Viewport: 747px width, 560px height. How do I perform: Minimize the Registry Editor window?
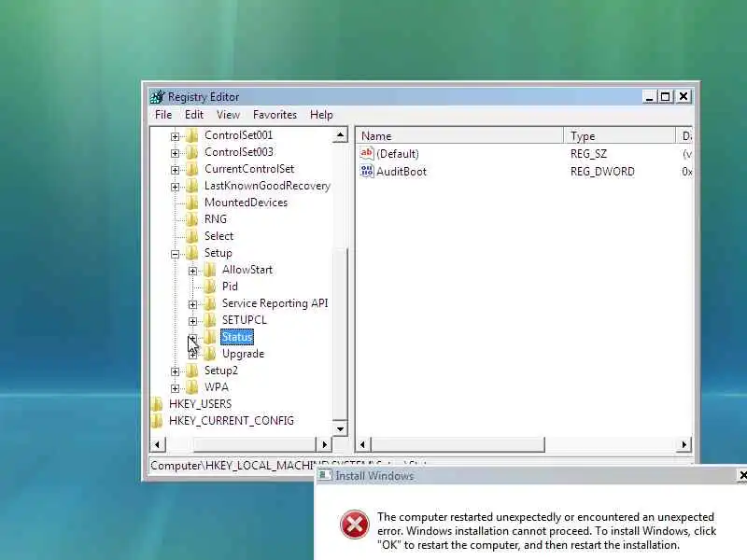tap(649, 97)
